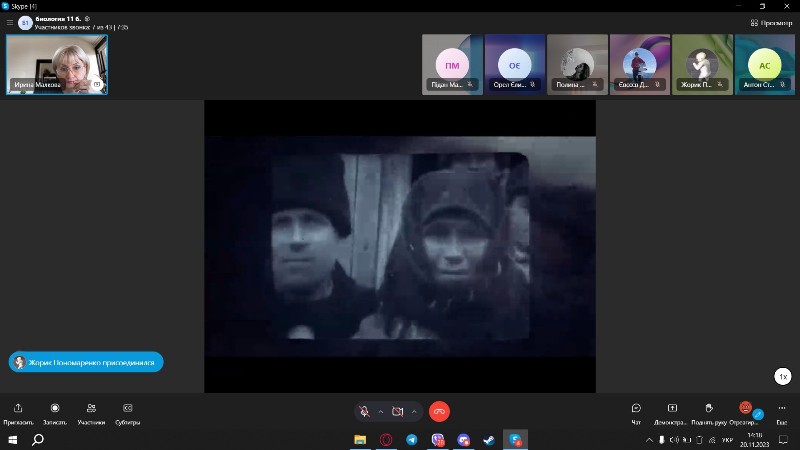Click Skype icon in the taskbar
Viewport: 800px width, 450px height.
pos(515,440)
